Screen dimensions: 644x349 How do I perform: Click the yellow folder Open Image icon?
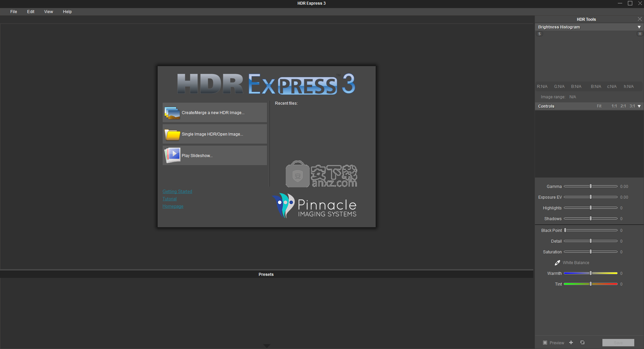pos(172,135)
